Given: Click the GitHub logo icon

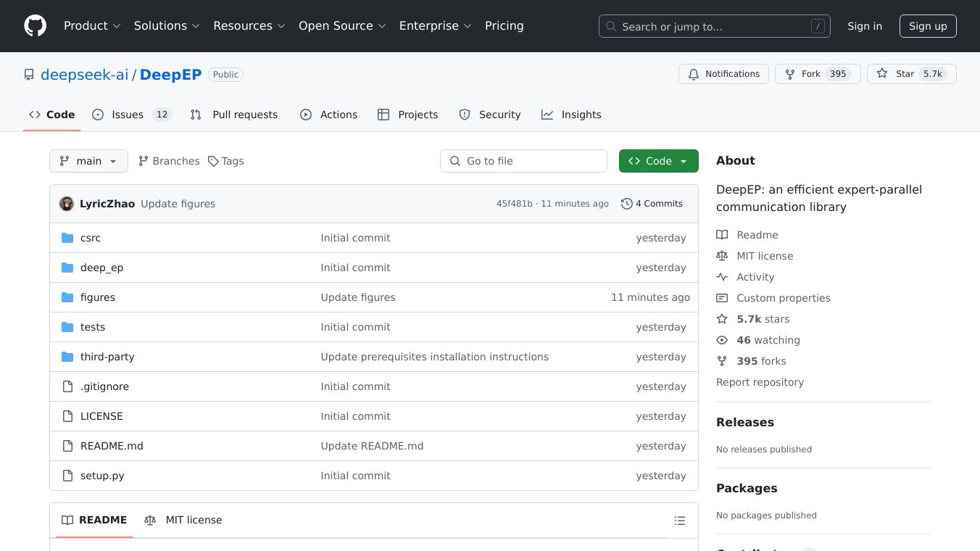Looking at the screenshot, I should click(35, 26).
